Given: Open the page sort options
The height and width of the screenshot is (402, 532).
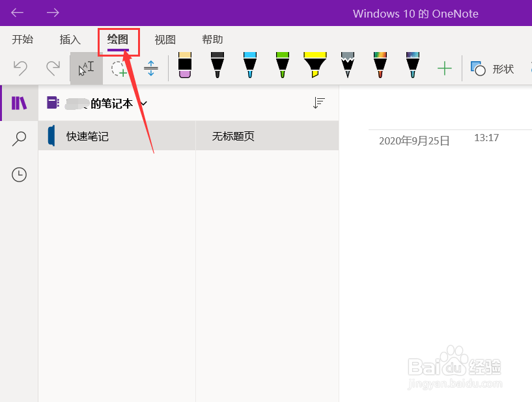Looking at the screenshot, I should [x=318, y=103].
